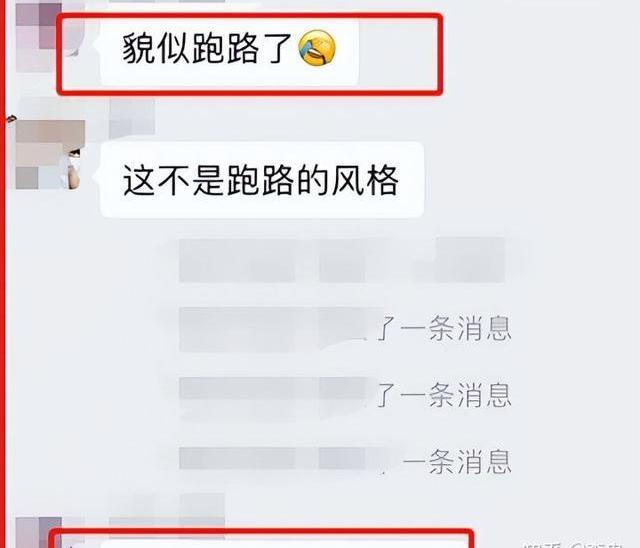Click the speech tail of 这不是跑路的风格 bubble
Image resolution: width=640 pixels, height=548 pixels.
pyautogui.click(x=97, y=175)
